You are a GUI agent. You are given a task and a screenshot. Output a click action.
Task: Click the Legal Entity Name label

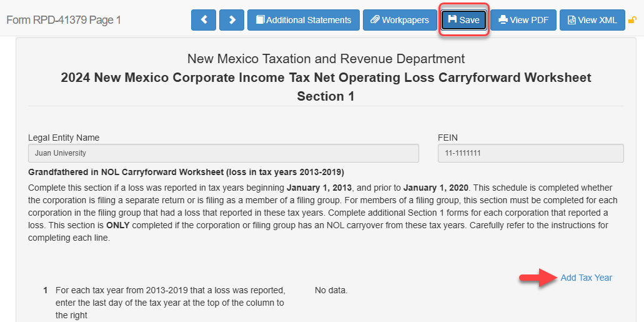[x=64, y=138]
